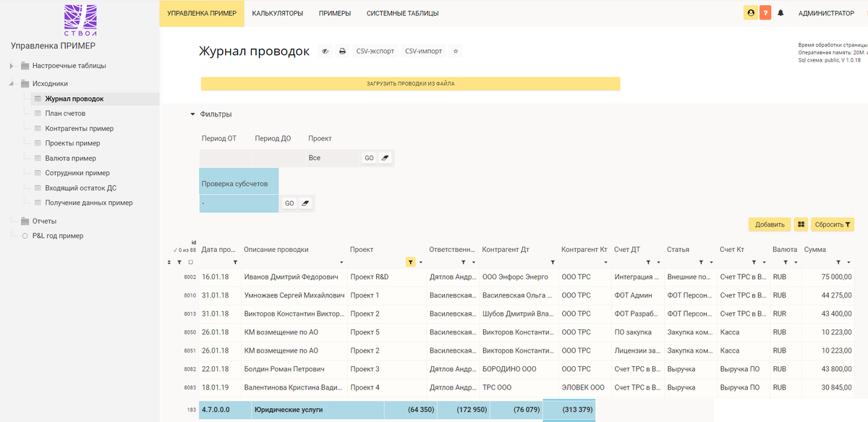Click the Период ДО input cell
This screenshot has height=422, width=868.
pos(279,158)
